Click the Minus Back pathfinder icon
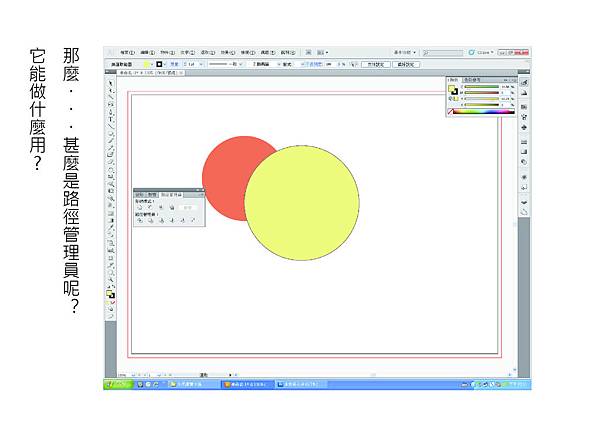The height and width of the screenshot is (427, 600). [x=193, y=220]
